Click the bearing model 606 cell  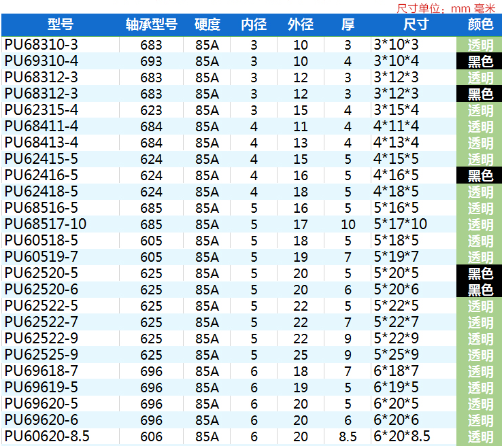(x=151, y=436)
